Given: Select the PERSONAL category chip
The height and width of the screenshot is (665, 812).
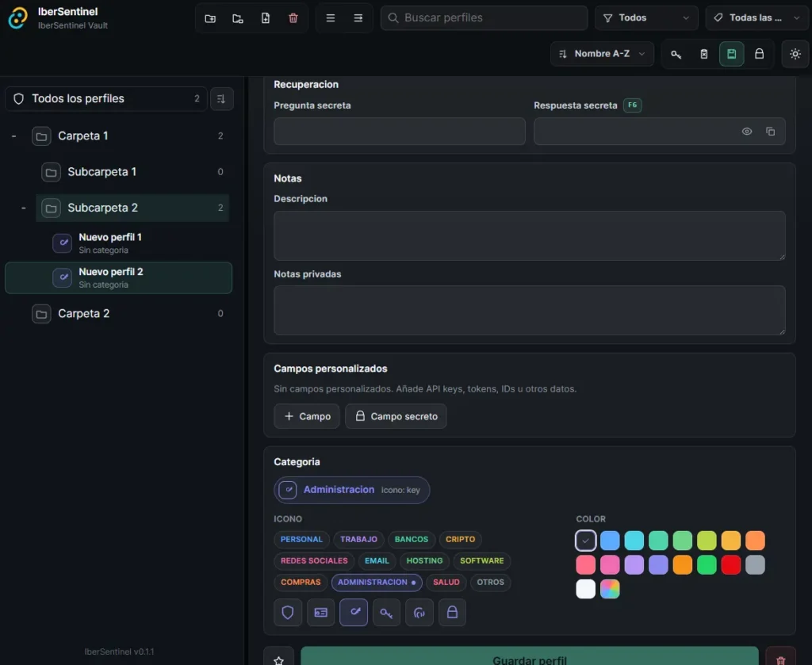Looking at the screenshot, I should tap(301, 539).
